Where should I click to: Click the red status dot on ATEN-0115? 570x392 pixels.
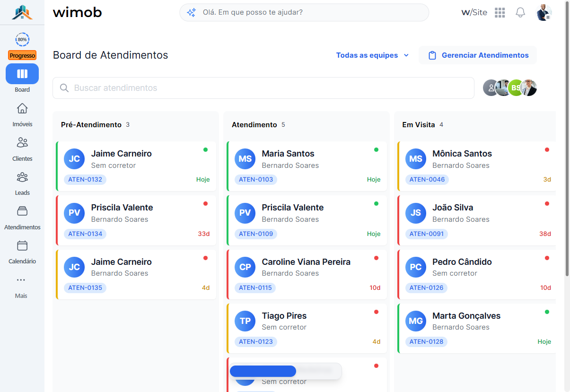[x=376, y=258]
